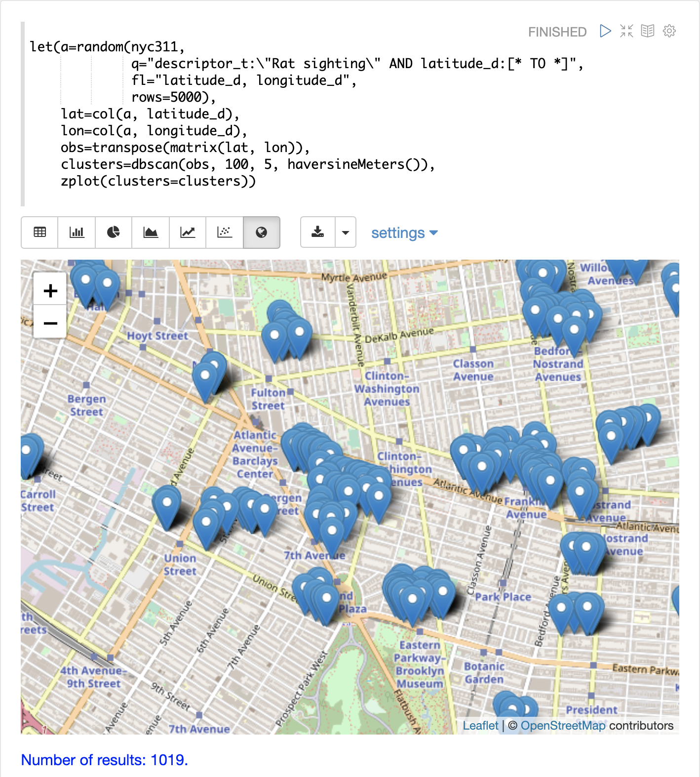700x777 pixels.
Task: Download the result data
Action: click(318, 232)
